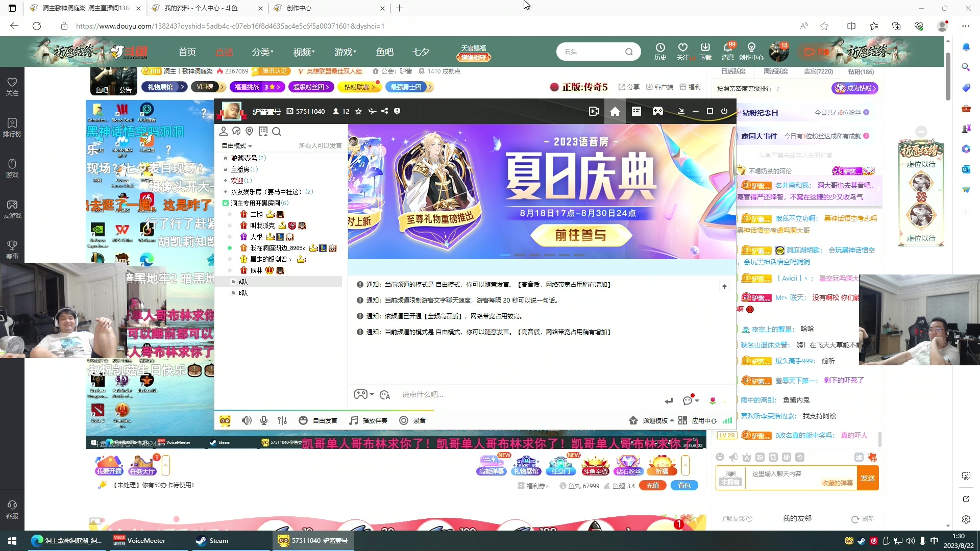Open the 视频 menu on Douyu navigation

click(x=304, y=52)
